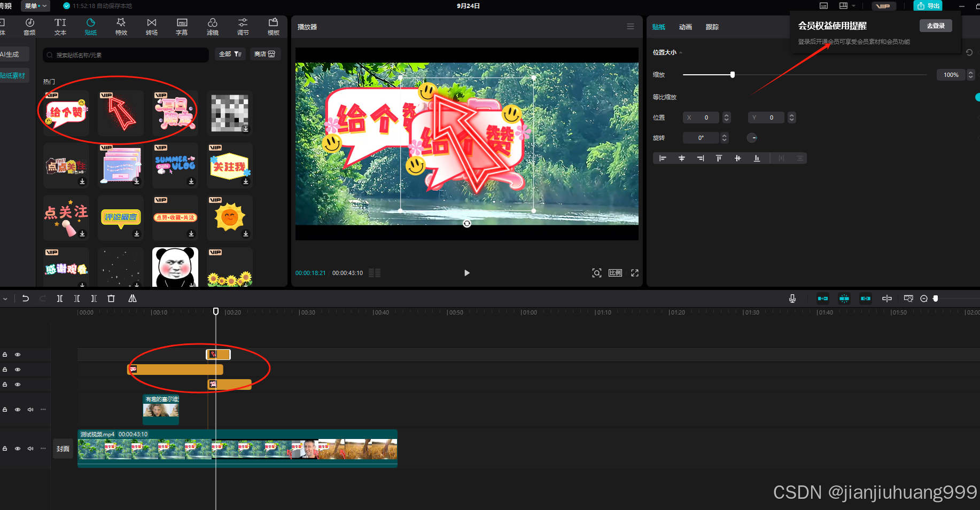Screen dimensions: 980x510
Task: Open the 转场 (transitions) panel
Action: 151,27
